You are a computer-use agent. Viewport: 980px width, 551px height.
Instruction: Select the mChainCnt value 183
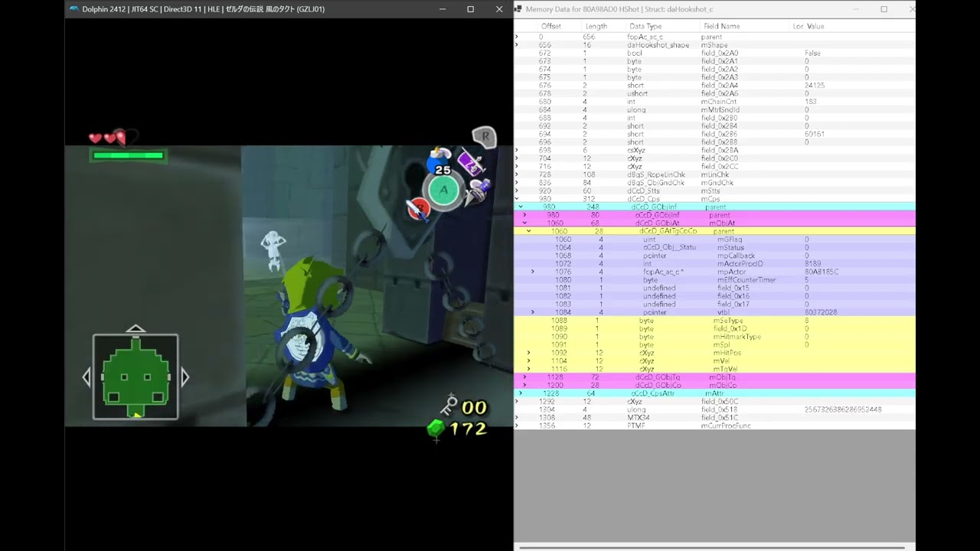point(811,102)
